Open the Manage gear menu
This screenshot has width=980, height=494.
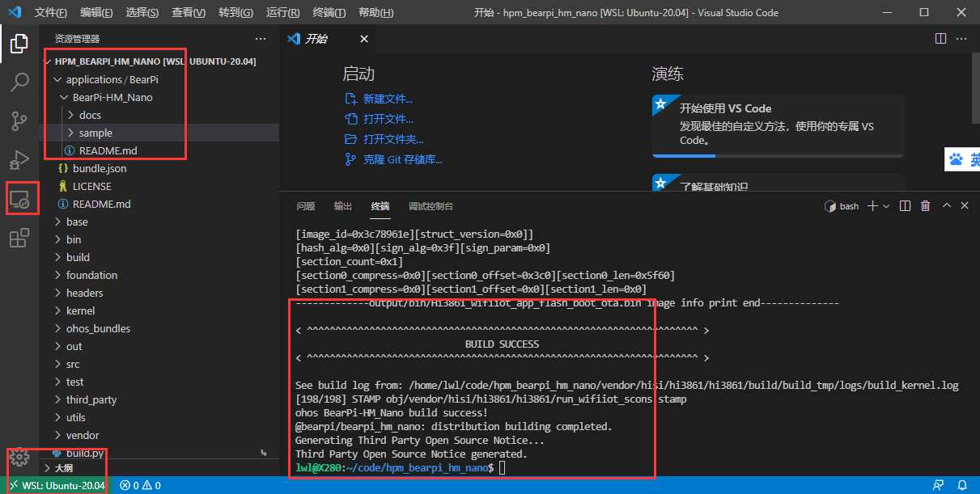click(19, 457)
